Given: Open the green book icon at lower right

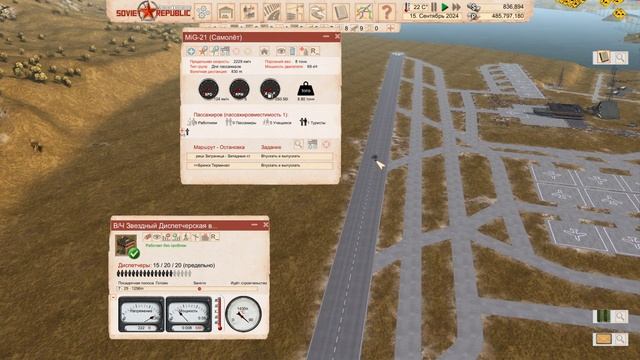Looking at the screenshot, I should point(603,316).
